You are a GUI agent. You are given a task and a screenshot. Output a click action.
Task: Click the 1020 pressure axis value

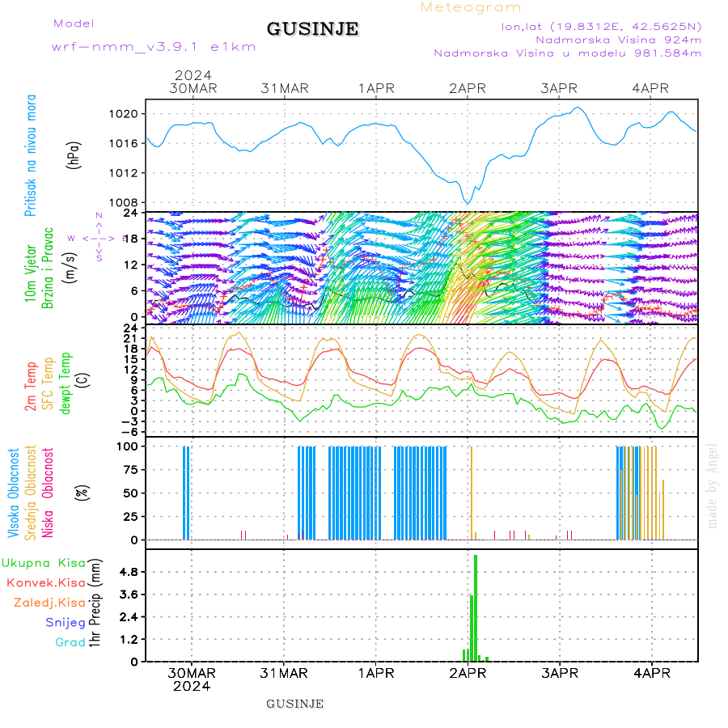click(124, 114)
